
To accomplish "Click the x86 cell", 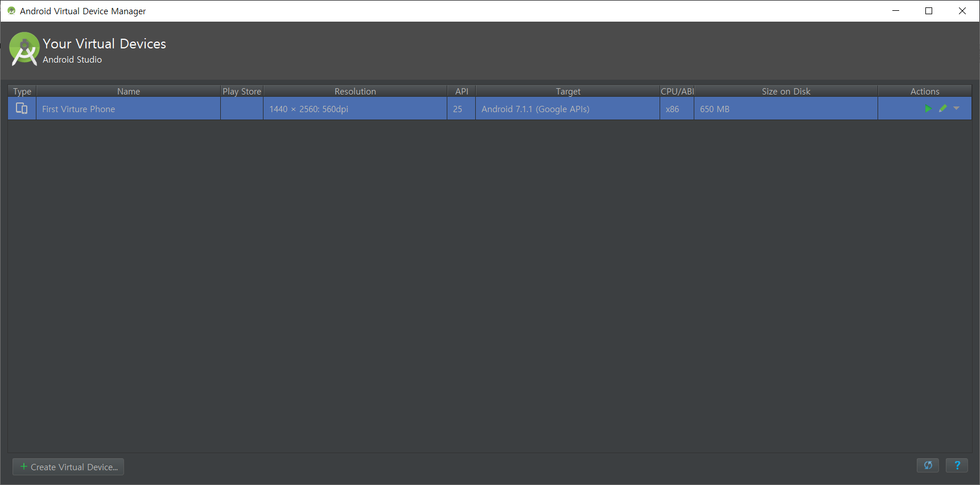I will (x=677, y=109).
